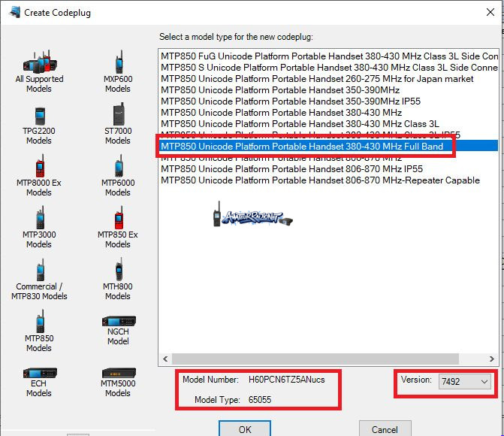
Task: Select the ECH Models category
Action: click(x=39, y=383)
